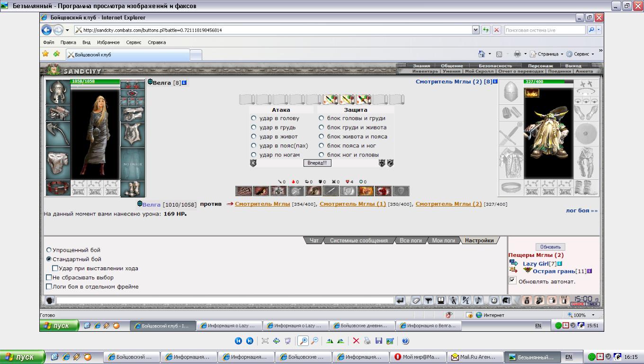Select 'удар в живот' attack option

pos(254,136)
